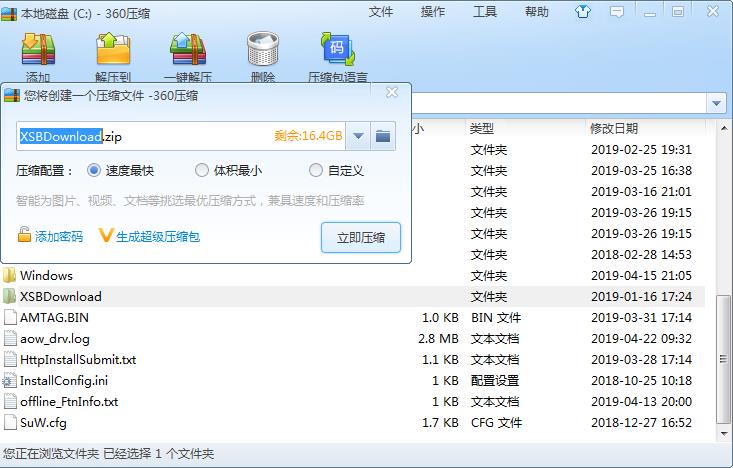Click the lock icon for 添加密码
The width and height of the screenshot is (733, 468).
(24, 234)
